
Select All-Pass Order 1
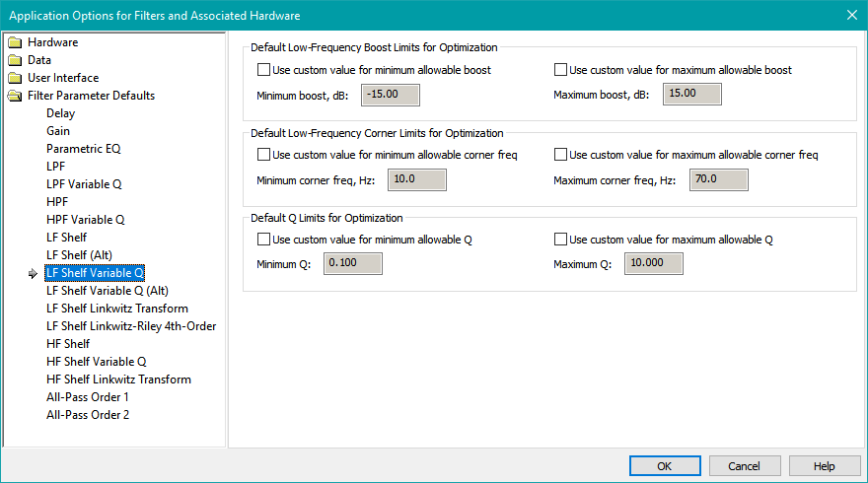point(88,396)
